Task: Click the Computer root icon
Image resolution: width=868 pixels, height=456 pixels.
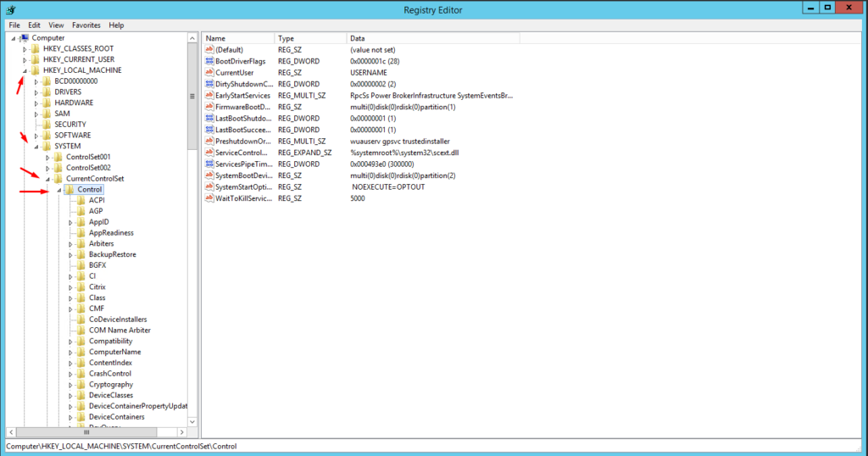Action: (x=25, y=38)
